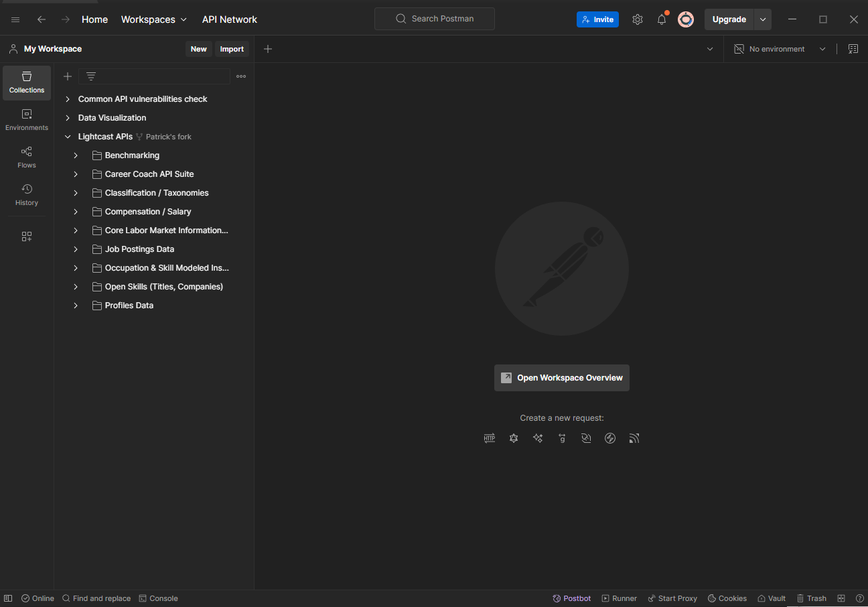The image size is (868, 607).
Task: Open the Collections sidebar panel
Action: pyautogui.click(x=27, y=82)
